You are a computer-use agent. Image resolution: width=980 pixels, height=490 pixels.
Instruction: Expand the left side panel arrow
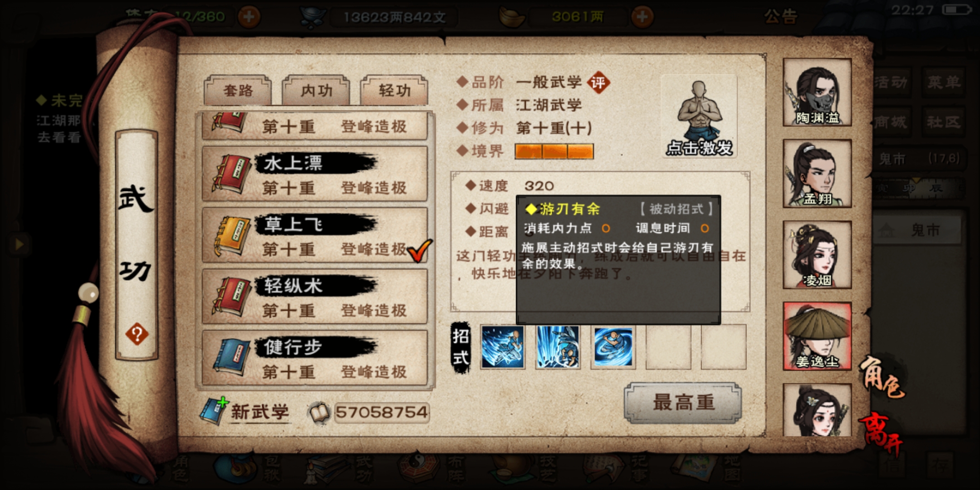(19, 244)
